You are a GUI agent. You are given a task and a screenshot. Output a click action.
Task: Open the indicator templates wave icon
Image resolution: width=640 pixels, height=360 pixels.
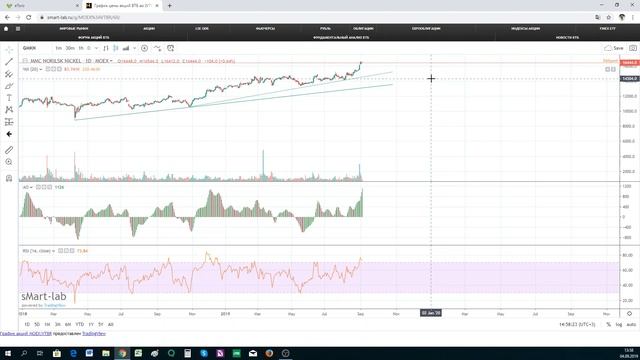click(158, 48)
